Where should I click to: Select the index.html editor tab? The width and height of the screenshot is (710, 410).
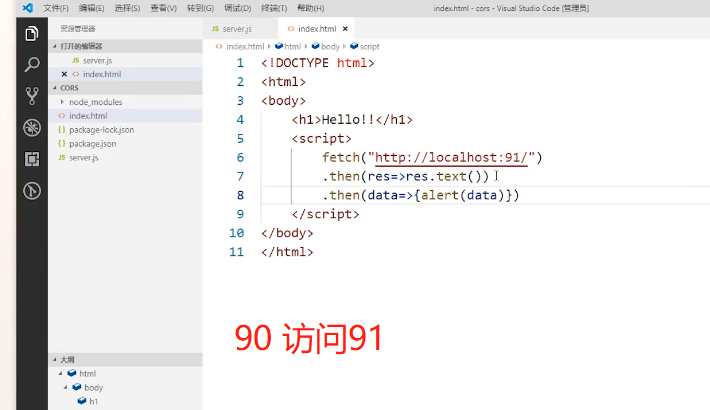coord(316,29)
